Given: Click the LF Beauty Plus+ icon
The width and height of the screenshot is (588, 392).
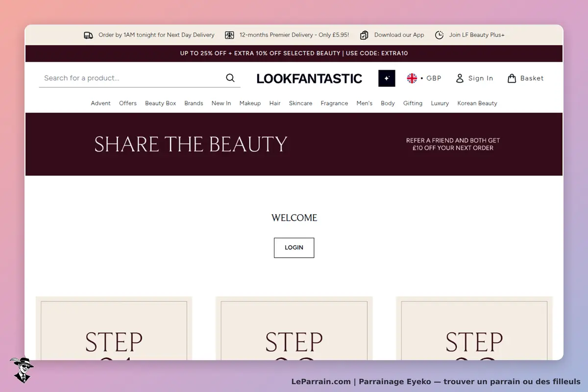Looking at the screenshot, I should point(440,35).
